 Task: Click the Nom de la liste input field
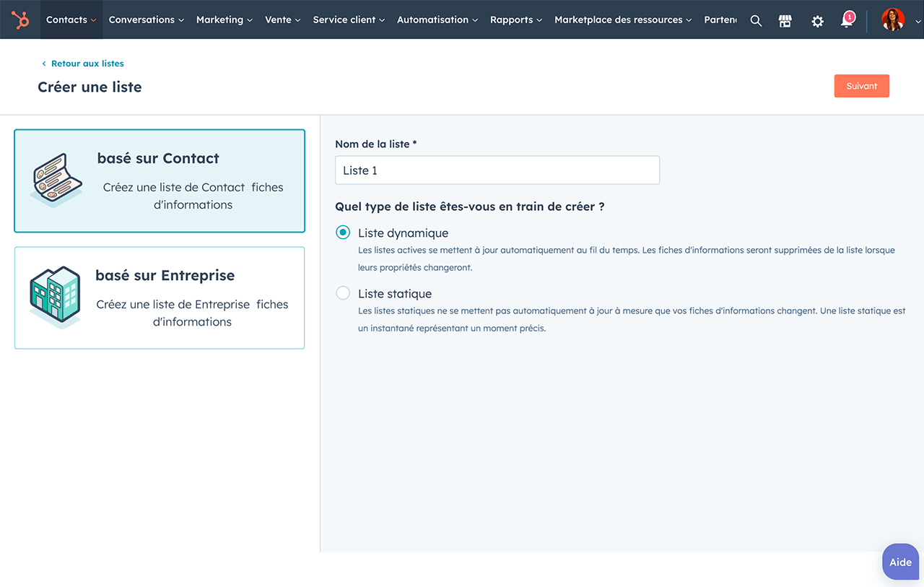(x=497, y=170)
